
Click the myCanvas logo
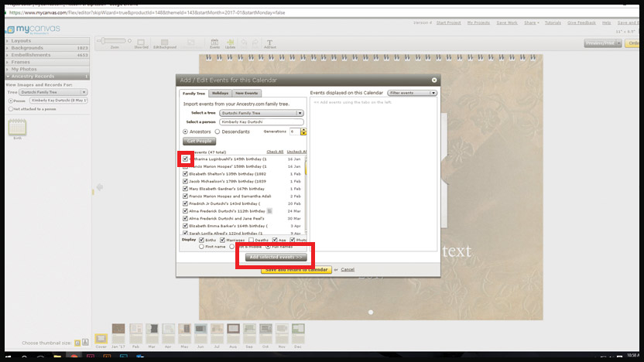click(33, 29)
